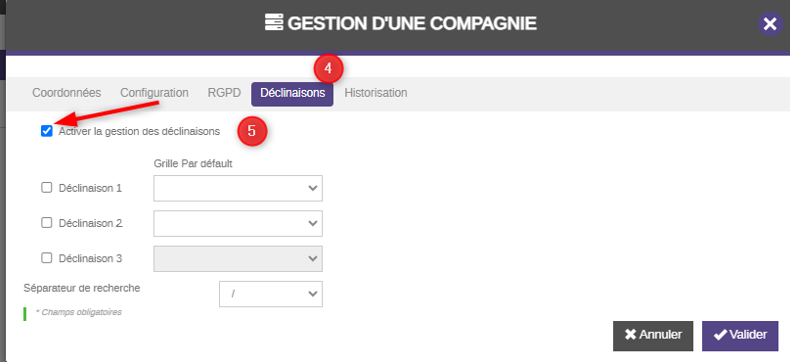This screenshot has height=362, width=790.
Task: Go to the RGPD tab
Action: pyautogui.click(x=224, y=93)
